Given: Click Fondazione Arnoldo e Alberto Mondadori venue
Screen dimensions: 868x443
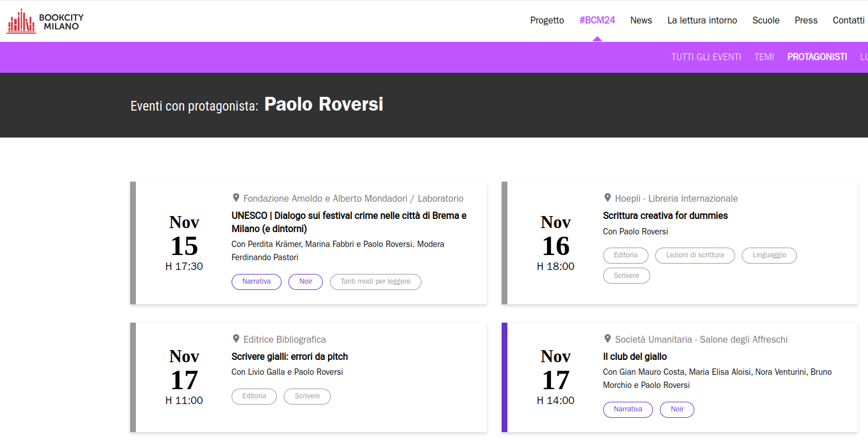Looking at the screenshot, I should 353,198.
